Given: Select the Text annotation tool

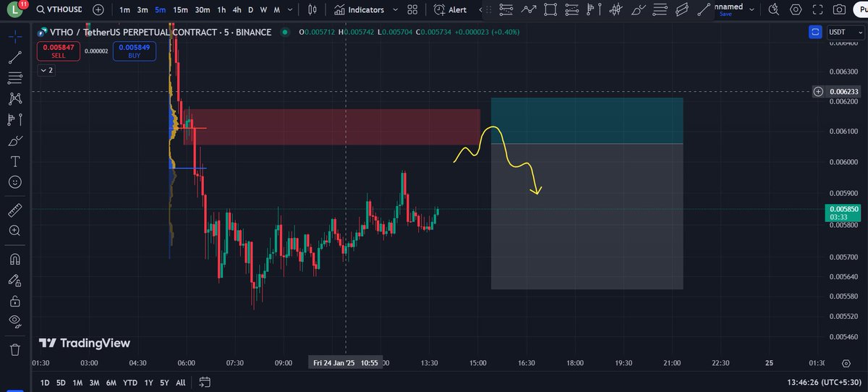Looking at the screenshot, I should [15, 161].
